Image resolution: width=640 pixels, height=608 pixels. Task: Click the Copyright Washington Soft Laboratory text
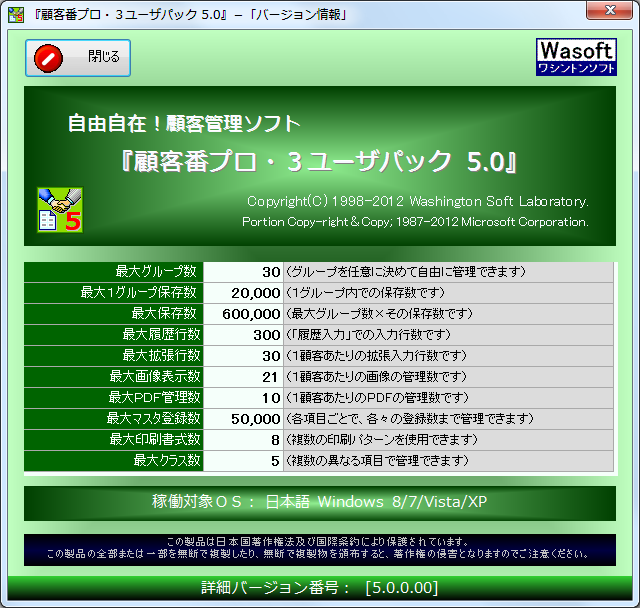pos(417,200)
